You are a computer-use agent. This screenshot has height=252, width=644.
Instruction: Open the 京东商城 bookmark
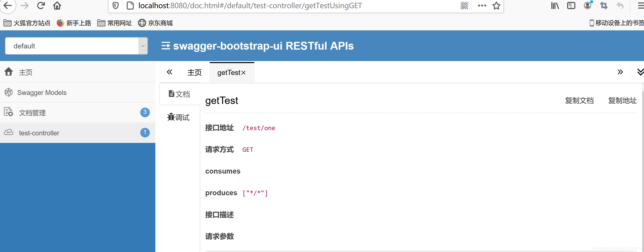click(156, 23)
